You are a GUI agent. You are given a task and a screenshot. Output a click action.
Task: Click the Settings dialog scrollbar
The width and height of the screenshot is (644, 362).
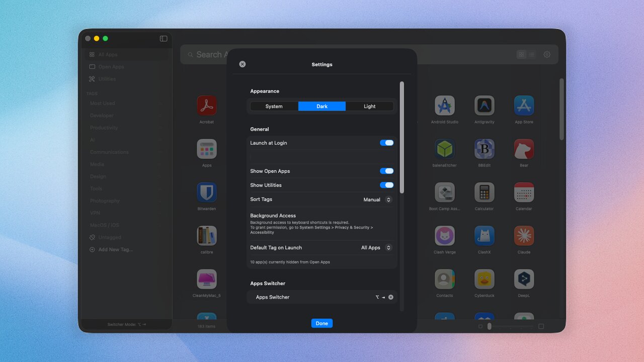point(401,137)
